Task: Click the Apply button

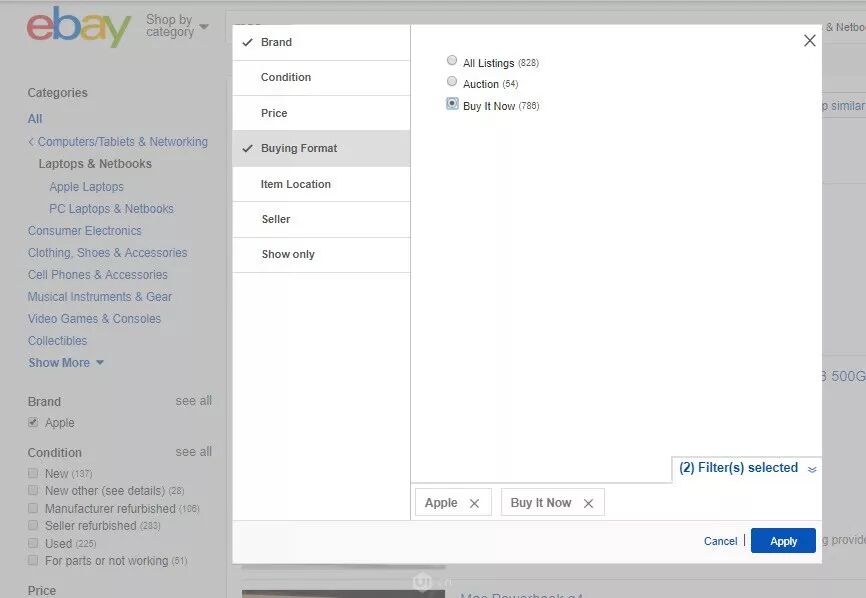Action: pos(783,541)
